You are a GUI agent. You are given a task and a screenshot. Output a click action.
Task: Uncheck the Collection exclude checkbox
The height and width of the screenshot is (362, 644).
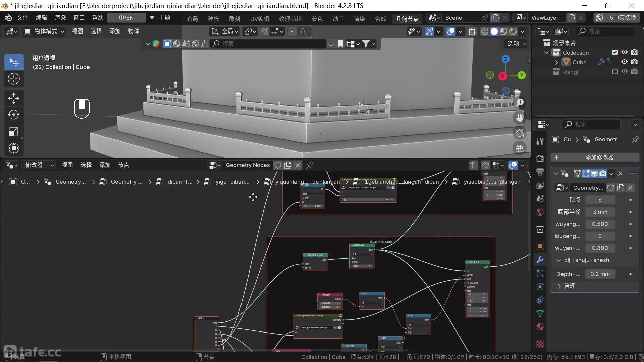[615, 52]
